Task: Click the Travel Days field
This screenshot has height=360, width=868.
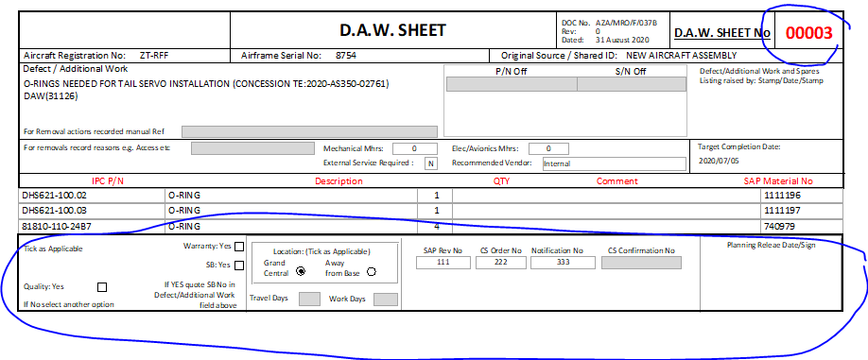Action: [309, 300]
